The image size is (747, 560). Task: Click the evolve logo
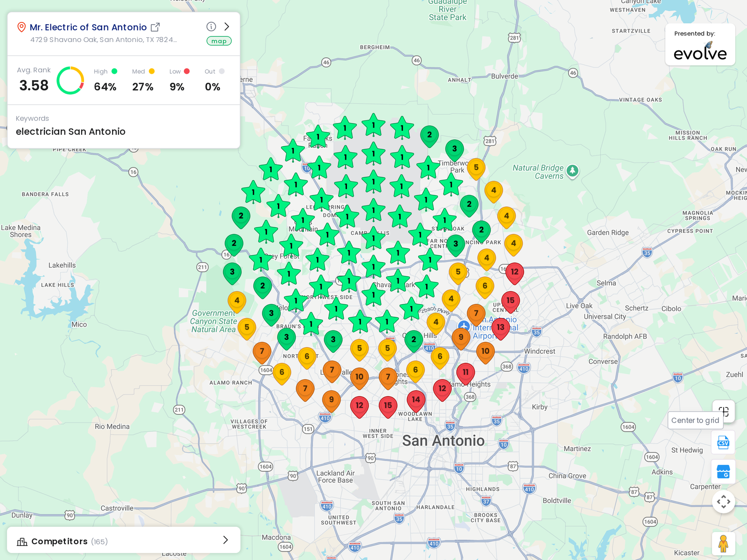[700, 51]
